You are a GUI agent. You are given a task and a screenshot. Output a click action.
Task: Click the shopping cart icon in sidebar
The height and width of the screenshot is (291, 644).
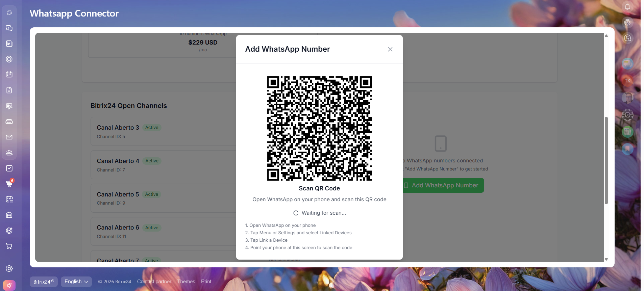(9, 246)
